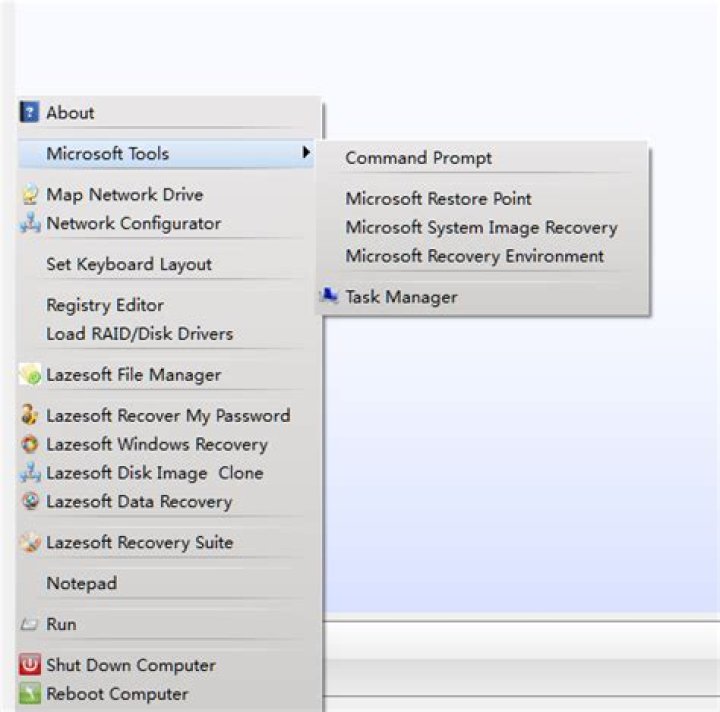Click the Network Configurator icon

30,223
